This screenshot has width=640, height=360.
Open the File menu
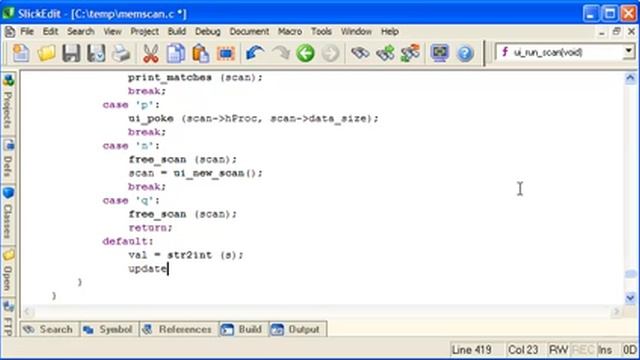(27, 31)
